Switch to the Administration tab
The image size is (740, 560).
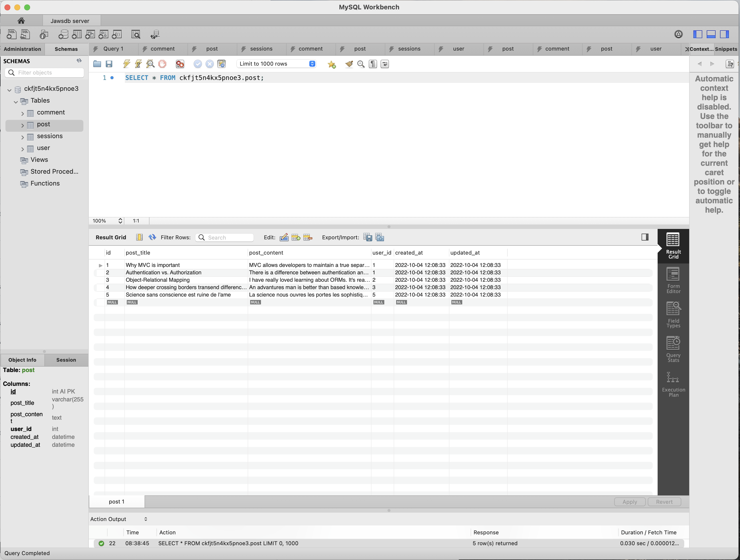coord(22,49)
